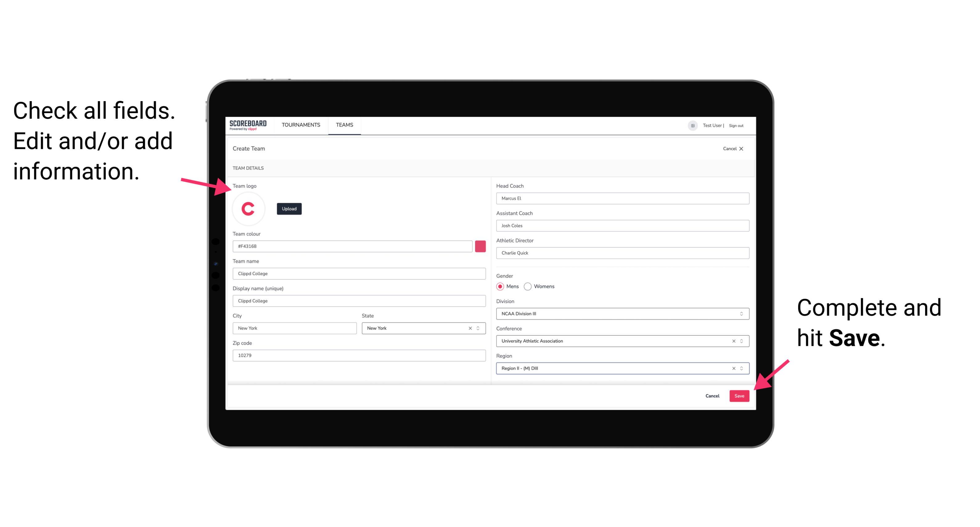This screenshot has width=980, height=527.
Task: Click the Test User profile icon
Action: (691, 125)
